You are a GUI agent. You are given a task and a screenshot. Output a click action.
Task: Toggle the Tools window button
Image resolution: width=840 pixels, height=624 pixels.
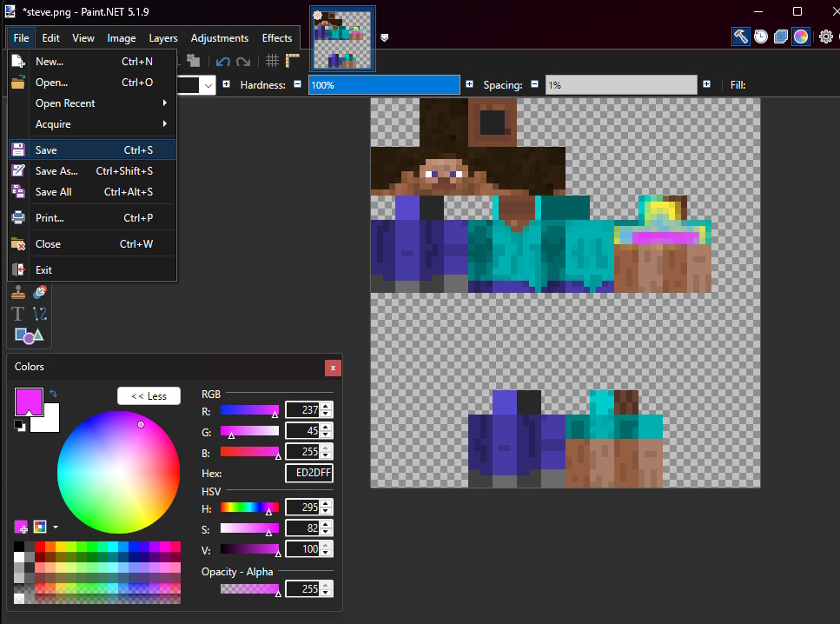pos(740,37)
